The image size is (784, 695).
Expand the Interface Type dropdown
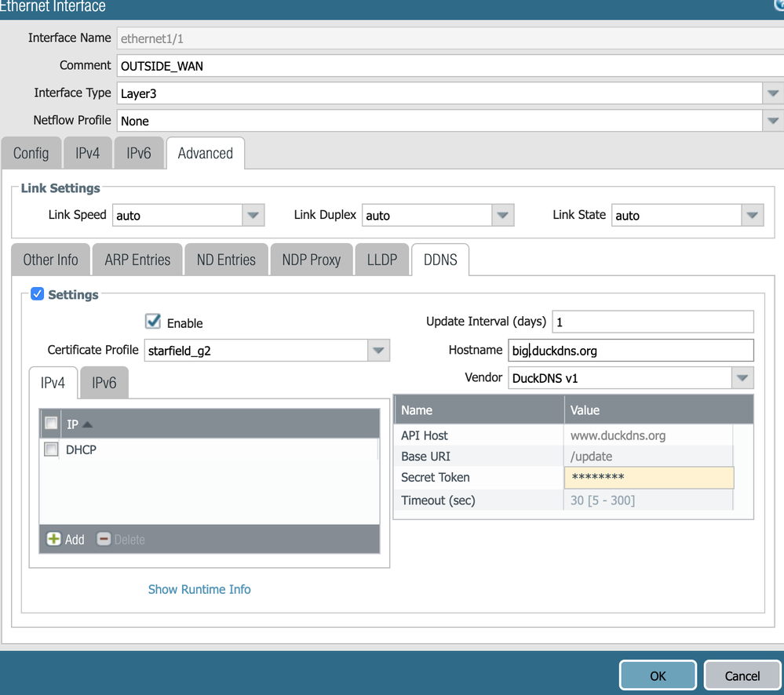coord(772,93)
